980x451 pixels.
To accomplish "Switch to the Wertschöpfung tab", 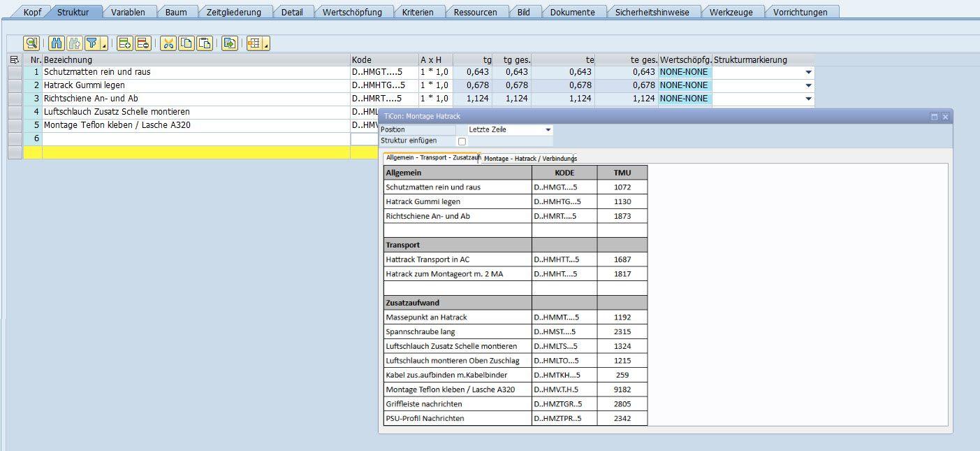I will [x=352, y=12].
